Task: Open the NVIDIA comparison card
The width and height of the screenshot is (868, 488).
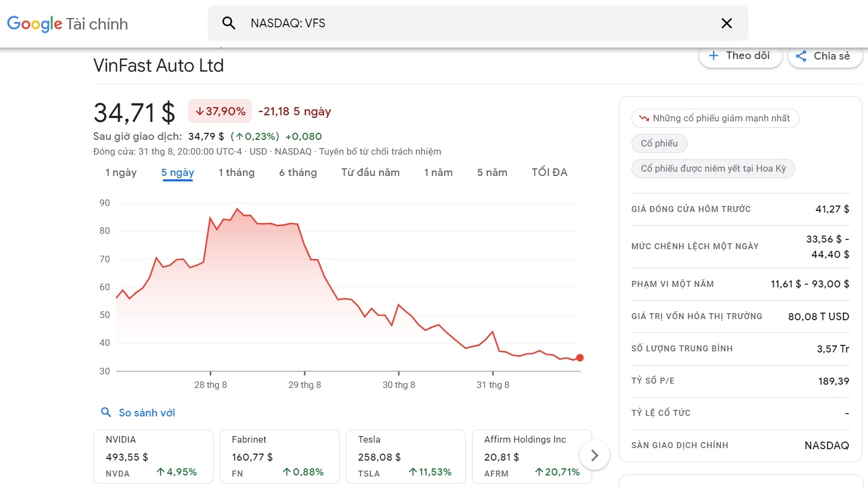Action: pyautogui.click(x=153, y=456)
